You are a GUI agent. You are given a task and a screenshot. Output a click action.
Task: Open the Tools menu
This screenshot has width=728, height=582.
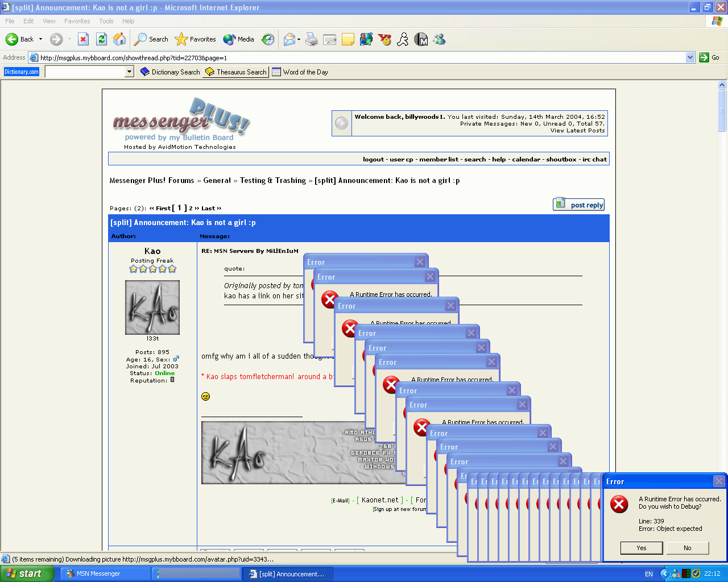[x=106, y=21]
